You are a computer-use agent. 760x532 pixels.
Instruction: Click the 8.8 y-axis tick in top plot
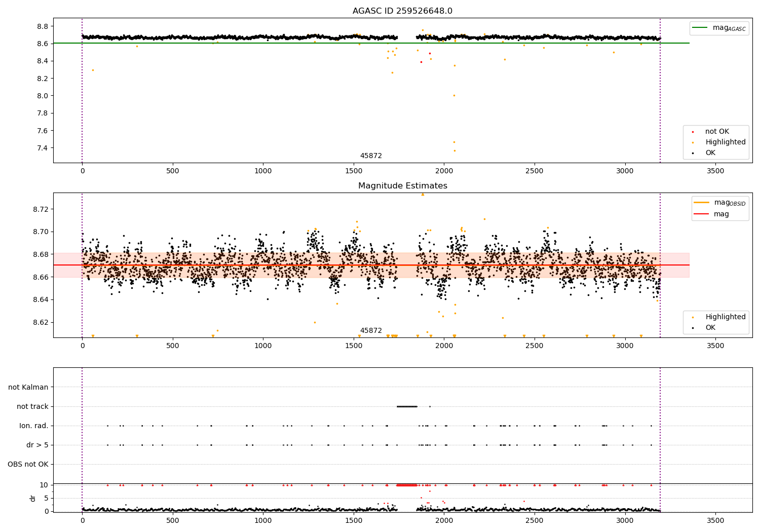pyautogui.click(x=43, y=26)
